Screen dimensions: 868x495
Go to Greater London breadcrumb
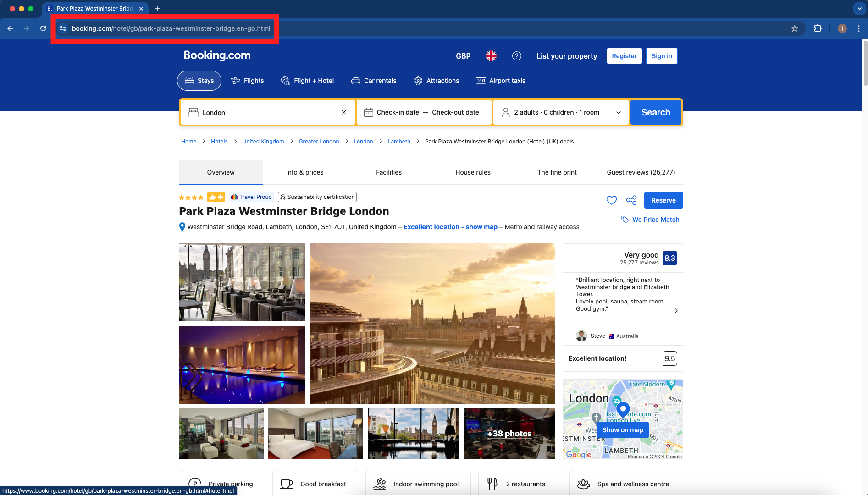tap(319, 142)
